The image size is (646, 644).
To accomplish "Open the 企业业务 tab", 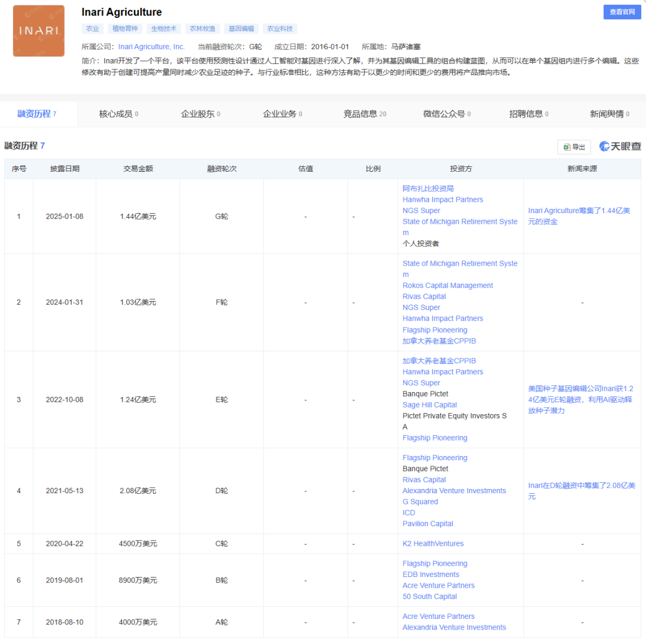I will coord(279,113).
